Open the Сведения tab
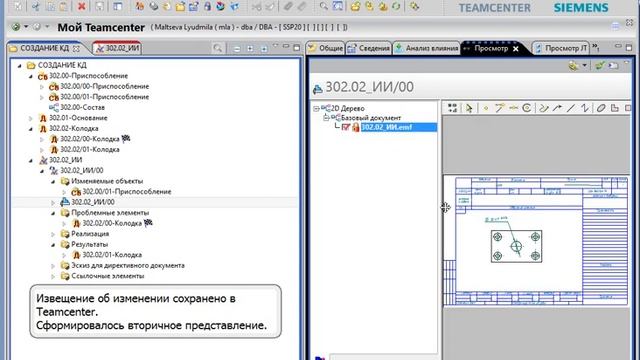Viewport: 640px width, 360px height. [x=369, y=48]
